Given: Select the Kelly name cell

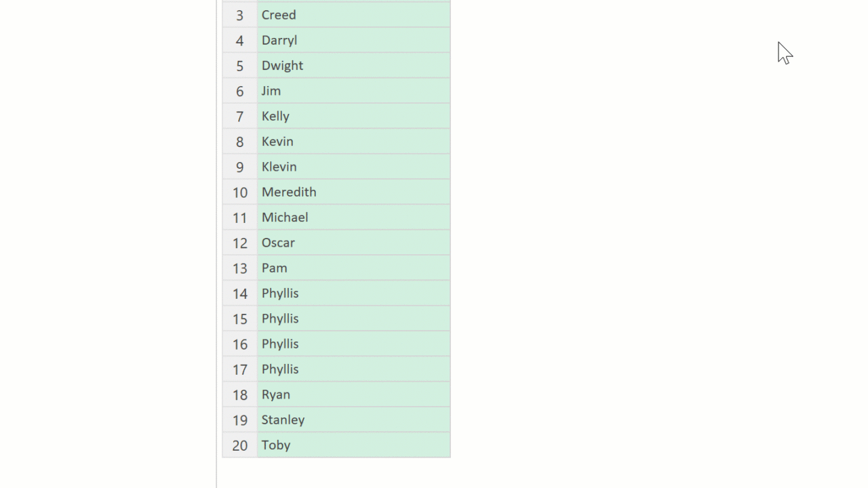Looking at the screenshot, I should coord(353,116).
